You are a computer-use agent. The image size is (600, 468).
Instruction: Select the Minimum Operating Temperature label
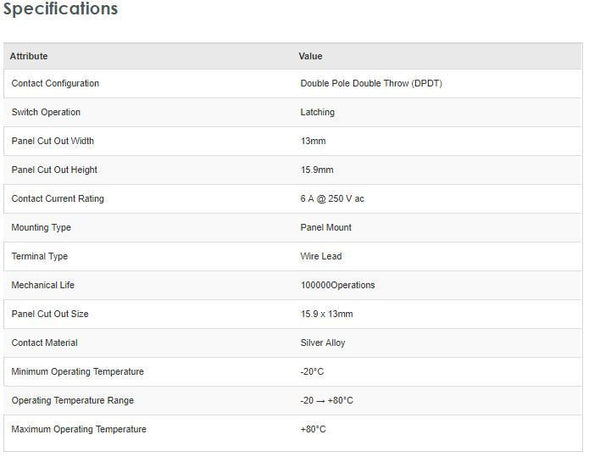(77, 372)
